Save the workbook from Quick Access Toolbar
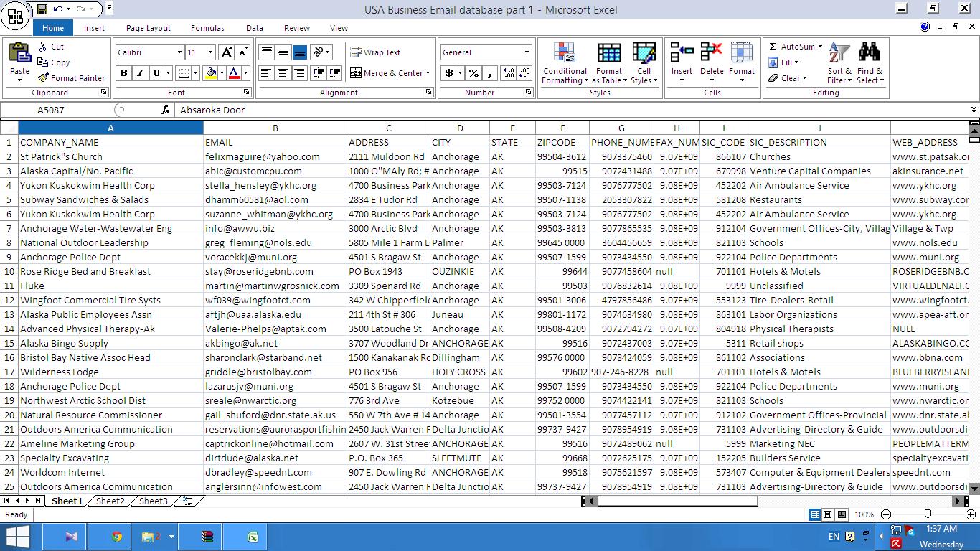The height and width of the screenshot is (551, 980). point(42,9)
